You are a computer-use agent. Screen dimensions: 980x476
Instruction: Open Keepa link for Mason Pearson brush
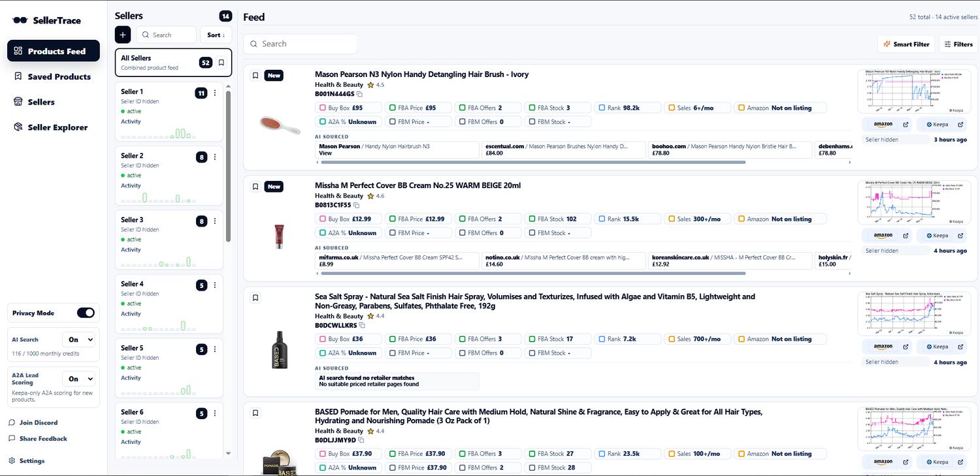pyautogui.click(x=941, y=124)
